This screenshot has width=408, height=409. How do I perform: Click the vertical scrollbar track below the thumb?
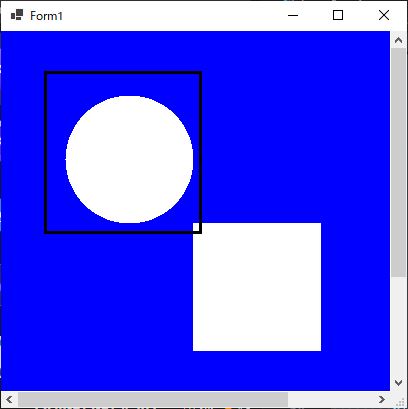point(398,325)
